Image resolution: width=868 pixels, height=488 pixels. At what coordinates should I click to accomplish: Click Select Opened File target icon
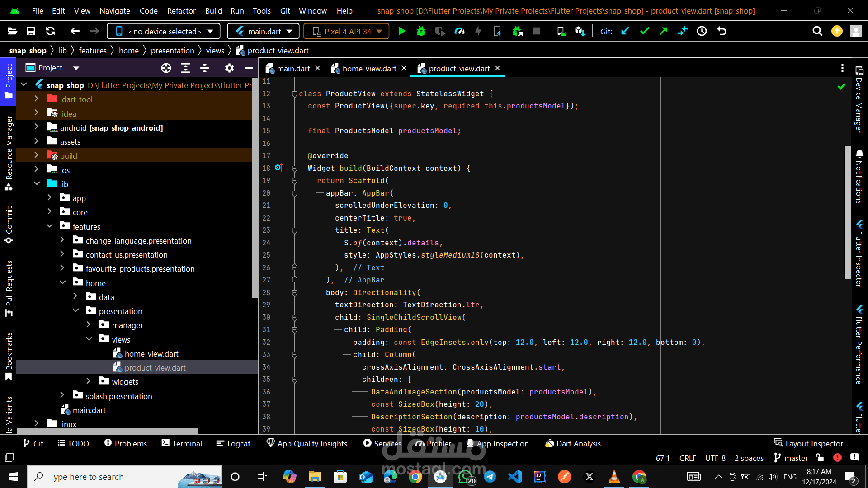coord(166,68)
